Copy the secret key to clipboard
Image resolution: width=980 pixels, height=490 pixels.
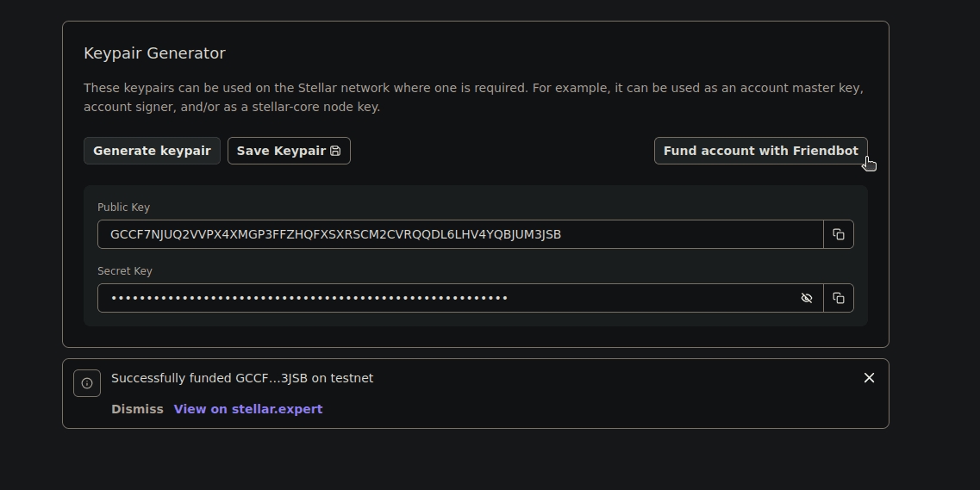pyautogui.click(x=838, y=298)
